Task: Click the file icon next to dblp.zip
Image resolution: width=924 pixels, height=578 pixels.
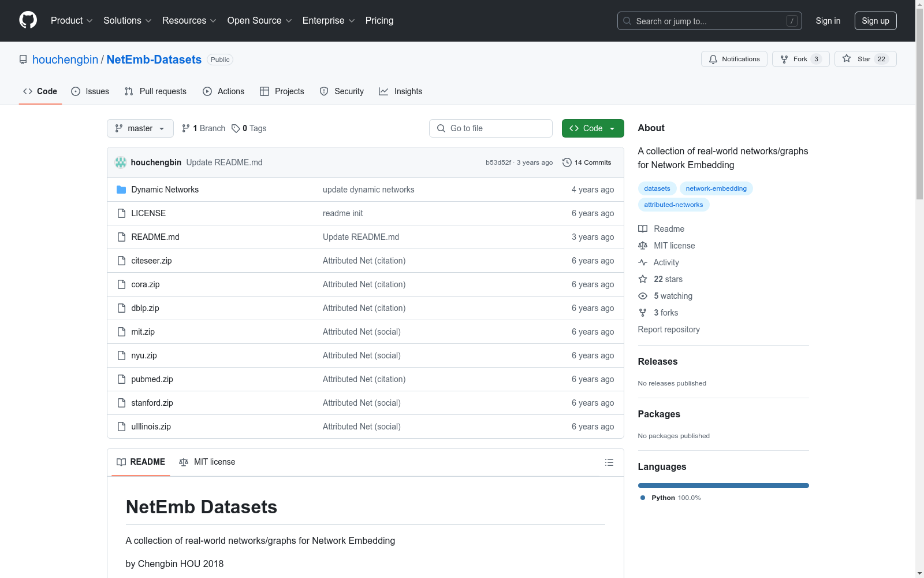Action: point(121,308)
